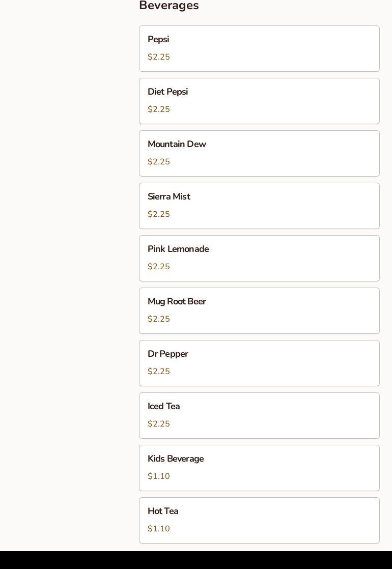Image resolution: width=392 pixels, height=569 pixels.
Task: Select the Pepsi menu item card
Action: [x=259, y=49]
